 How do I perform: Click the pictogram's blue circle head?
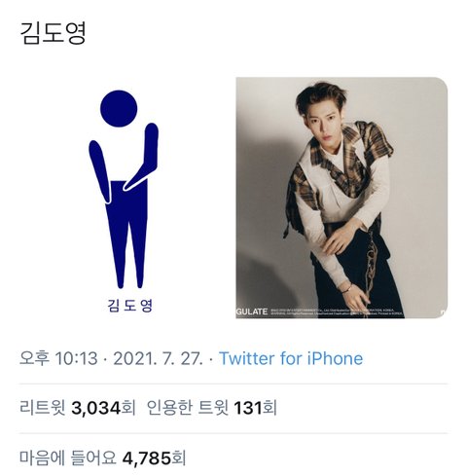[119, 108]
